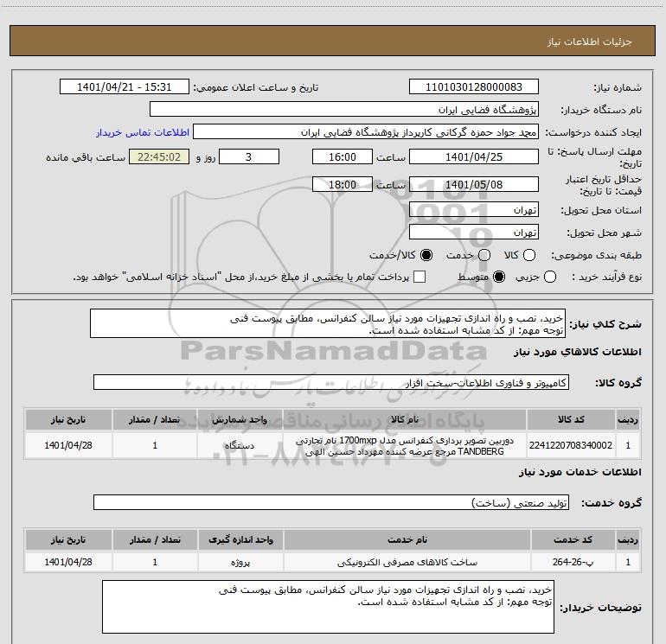Click price validity time 18:00

[x=343, y=184]
